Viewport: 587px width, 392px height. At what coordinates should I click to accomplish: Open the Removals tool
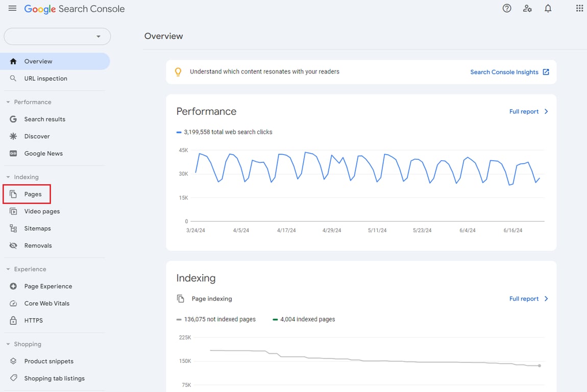38,246
